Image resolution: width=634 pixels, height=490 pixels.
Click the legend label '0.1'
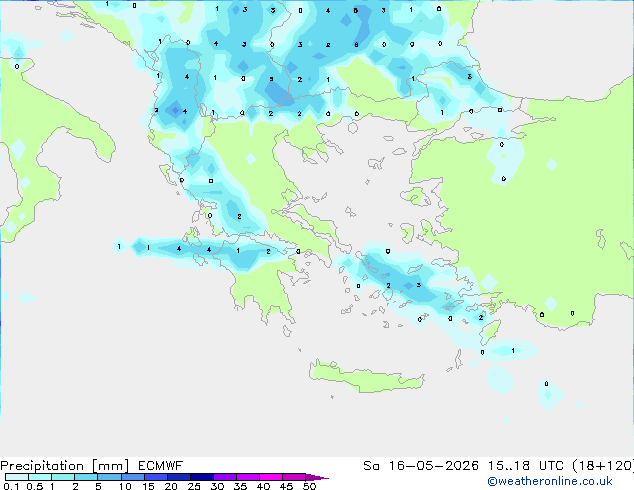click(11, 486)
